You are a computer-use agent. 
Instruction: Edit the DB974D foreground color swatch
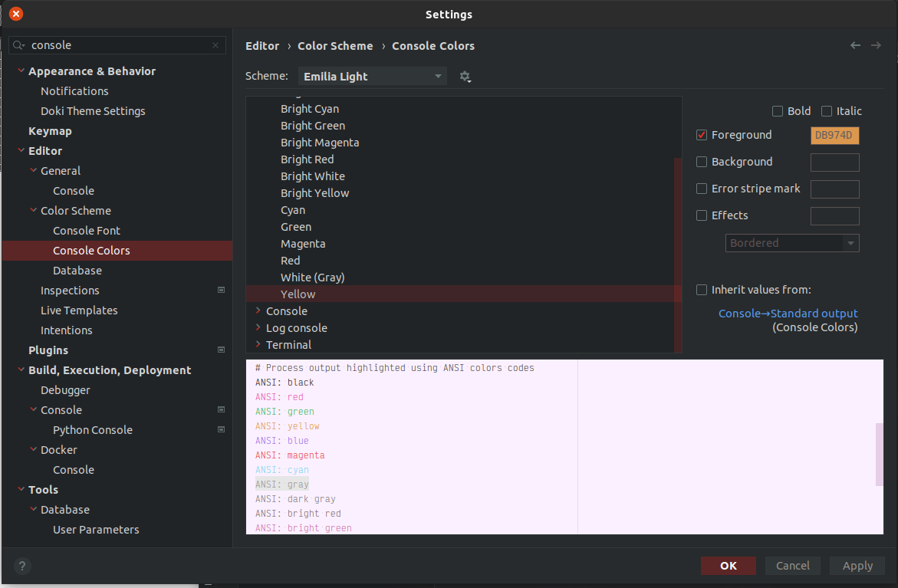click(x=834, y=135)
